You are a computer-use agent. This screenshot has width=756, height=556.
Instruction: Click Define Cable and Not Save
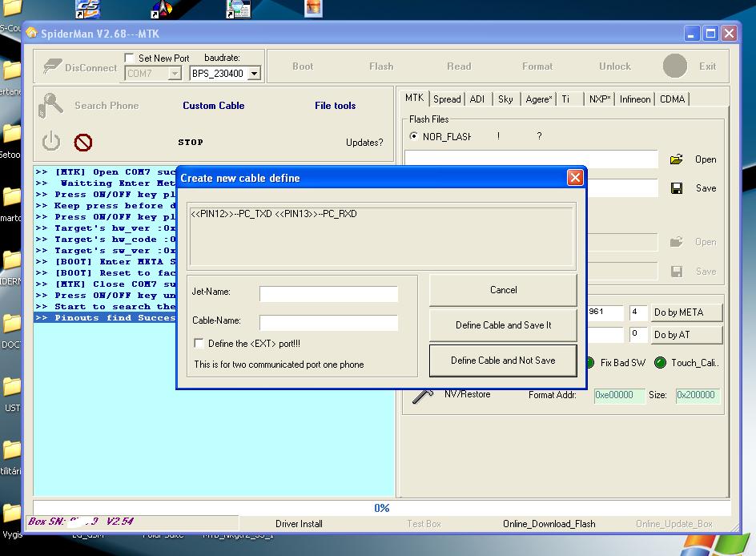pos(503,361)
